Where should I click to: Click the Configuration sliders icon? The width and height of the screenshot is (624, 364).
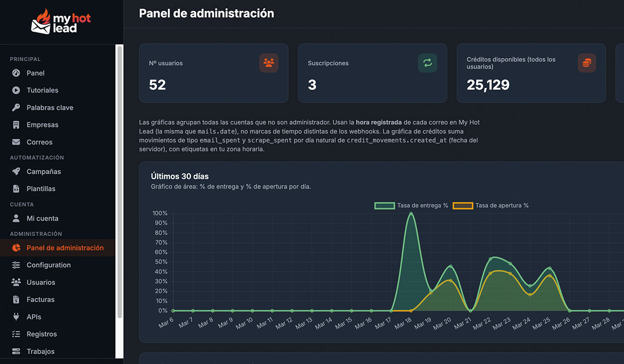[x=16, y=265]
